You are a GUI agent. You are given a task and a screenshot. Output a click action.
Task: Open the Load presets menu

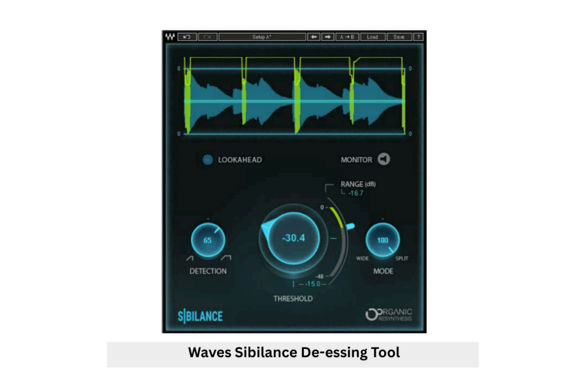373,36
